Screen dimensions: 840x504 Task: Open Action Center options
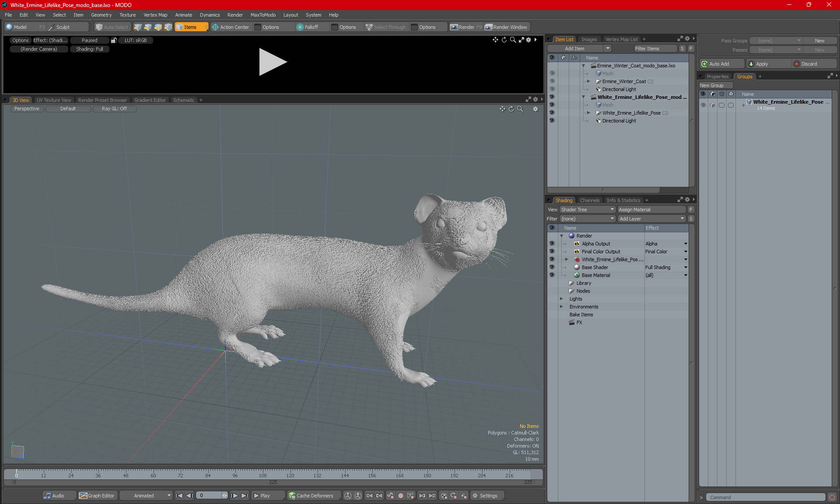[x=270, y=27]
